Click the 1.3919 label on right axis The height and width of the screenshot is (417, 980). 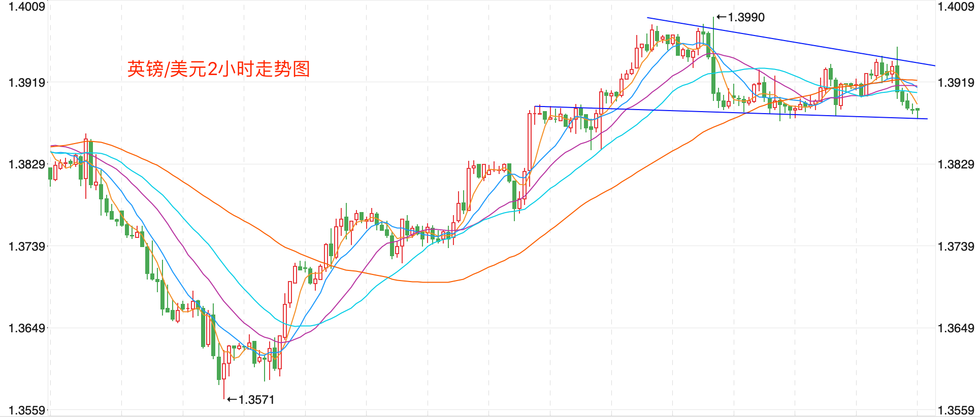coord(956,82)
